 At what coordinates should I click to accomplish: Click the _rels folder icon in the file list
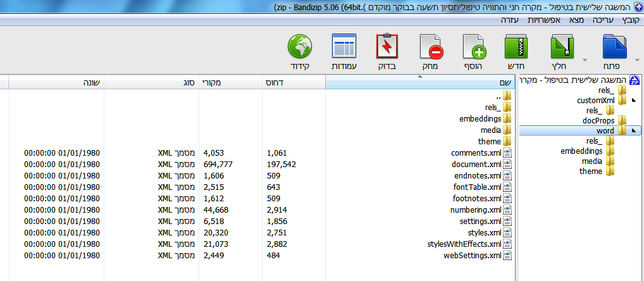tap(507, 108)
